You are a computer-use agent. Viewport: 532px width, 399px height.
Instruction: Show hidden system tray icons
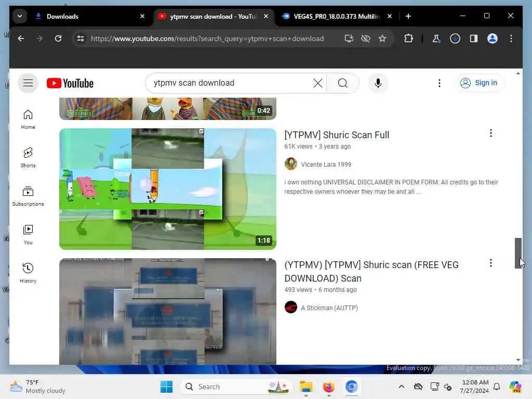tap(402, 387)
